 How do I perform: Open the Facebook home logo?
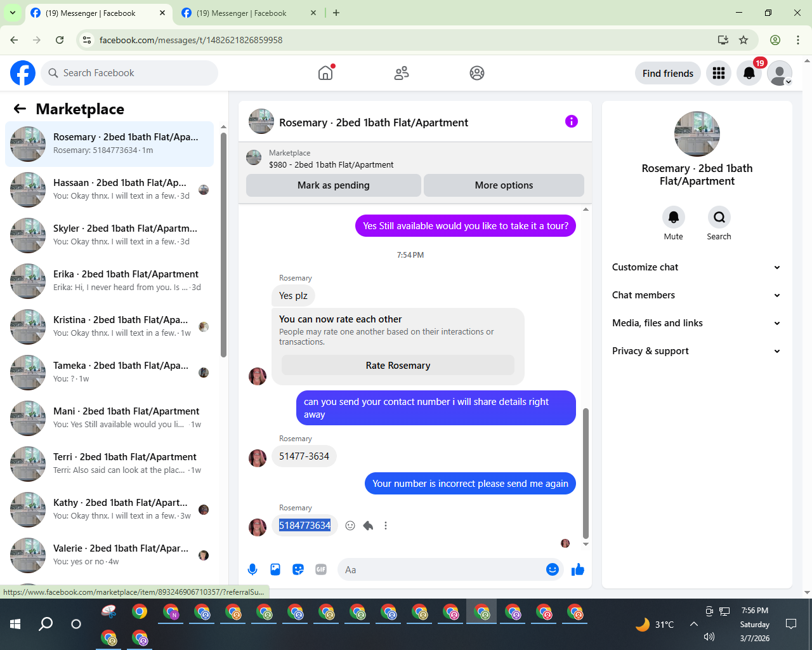(23, 73)
